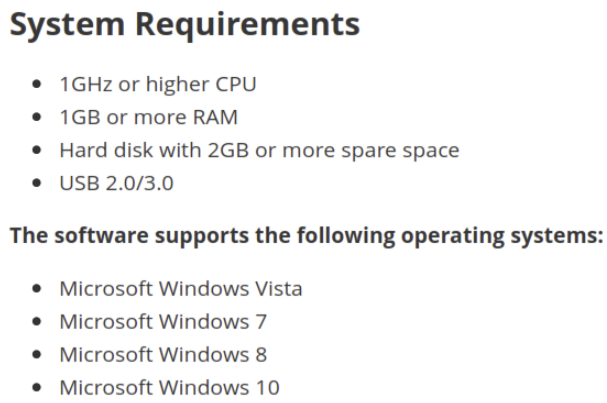Click the USB 2.0/3.0 list item

[117, 183]
